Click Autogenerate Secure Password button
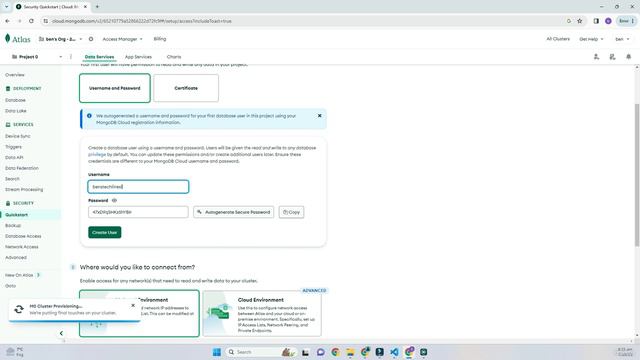This screenshot has height=360, width=640. [233, 212]
